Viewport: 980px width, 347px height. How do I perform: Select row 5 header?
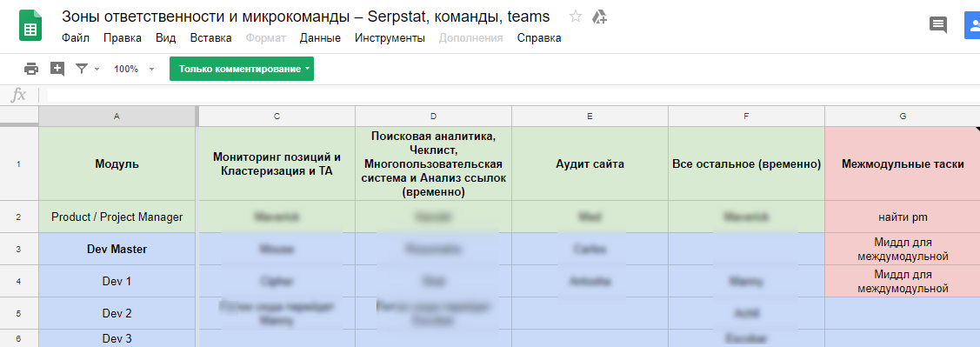tap(19, 312)
